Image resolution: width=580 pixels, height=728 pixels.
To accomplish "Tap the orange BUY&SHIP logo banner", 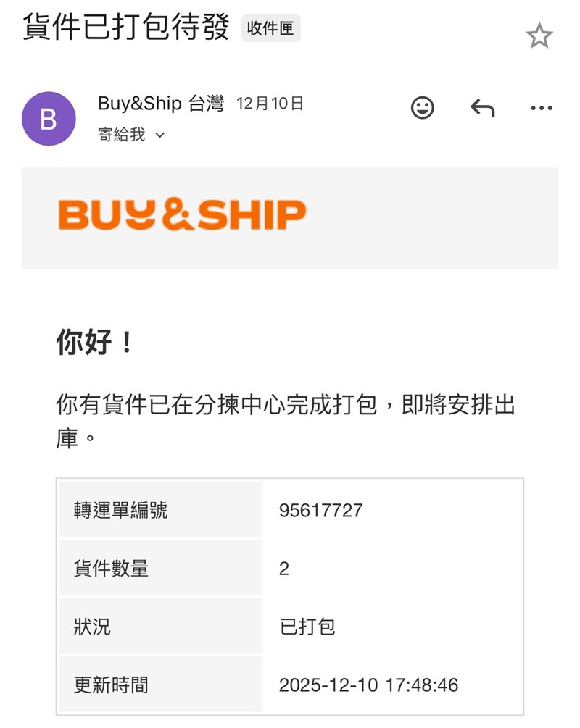I will click(x=182, y=216).
